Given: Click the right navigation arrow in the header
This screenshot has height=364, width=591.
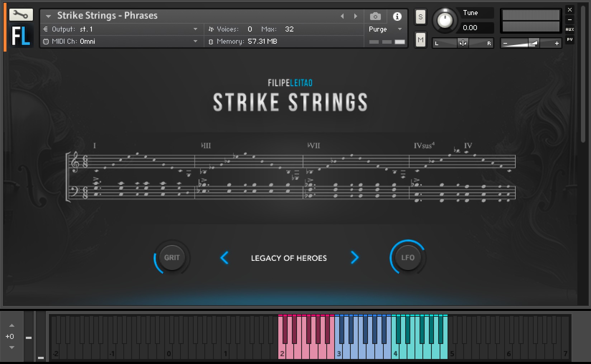Looking at the screenshot, I should [x=356, y=16].
